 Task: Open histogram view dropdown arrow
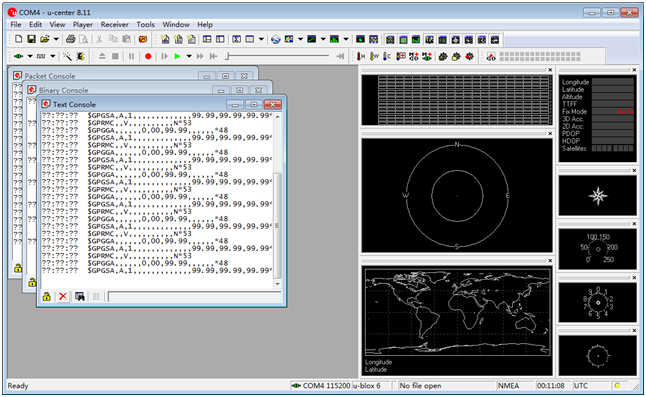point(346,40)
